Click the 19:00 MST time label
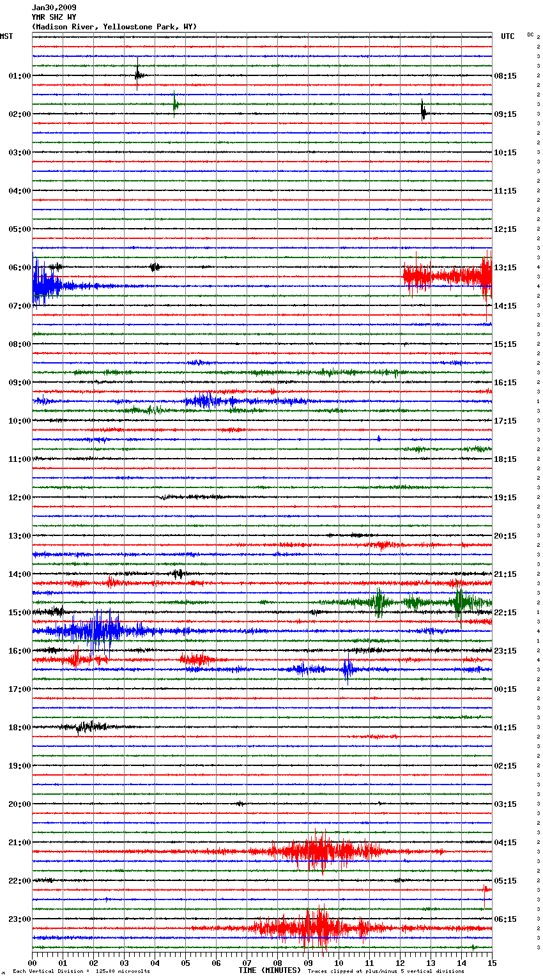Viewport: 543px width, 980px height. [20, 766]
